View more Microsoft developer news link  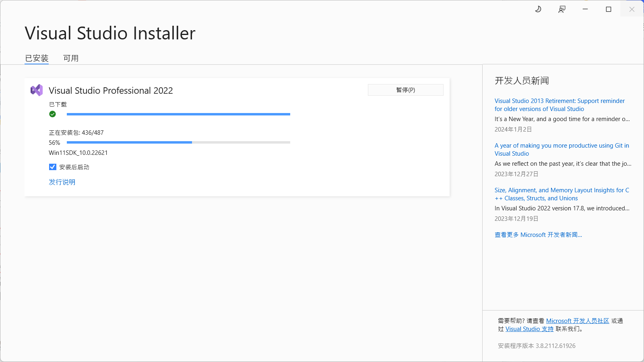[538, 235]
